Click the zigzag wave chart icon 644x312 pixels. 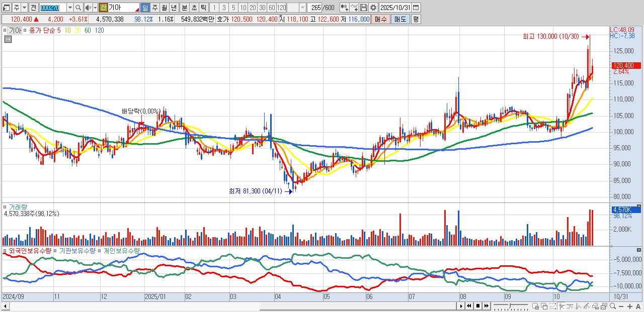[578, 306]
